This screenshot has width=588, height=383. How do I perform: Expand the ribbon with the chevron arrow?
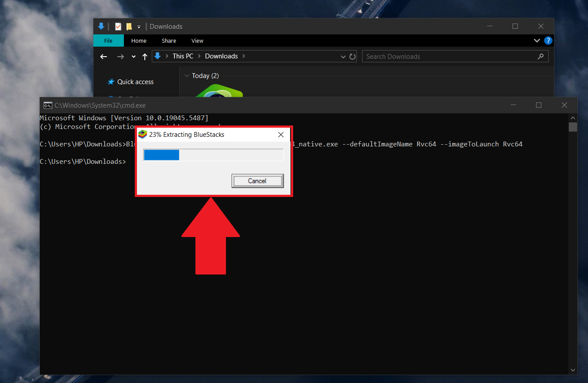click(x=537, y=40)
